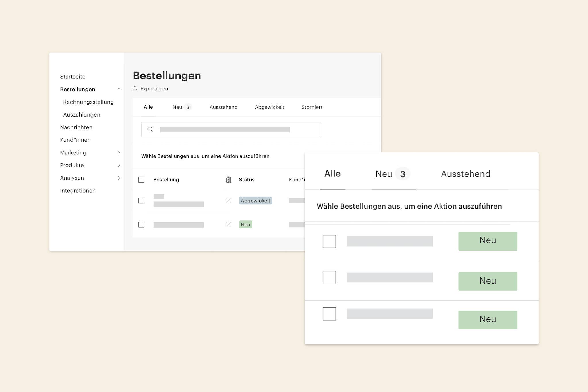Open Rechnungsstellung in the sidebar
Screen dimensions: 588x392
coord(88,102)
